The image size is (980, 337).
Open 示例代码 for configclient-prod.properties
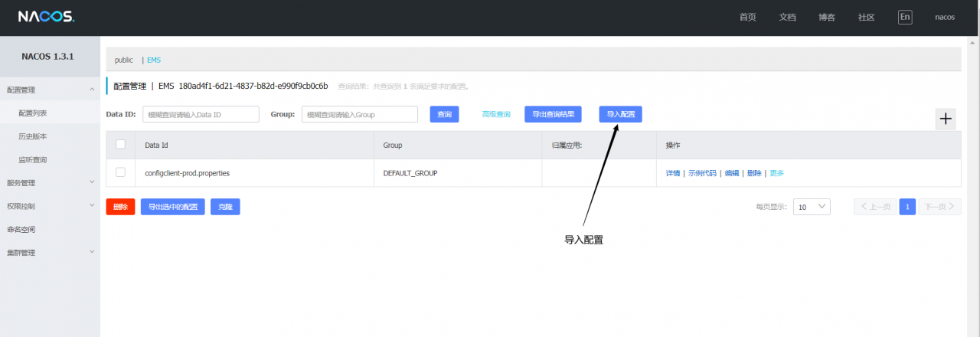[x=702, y=173]
